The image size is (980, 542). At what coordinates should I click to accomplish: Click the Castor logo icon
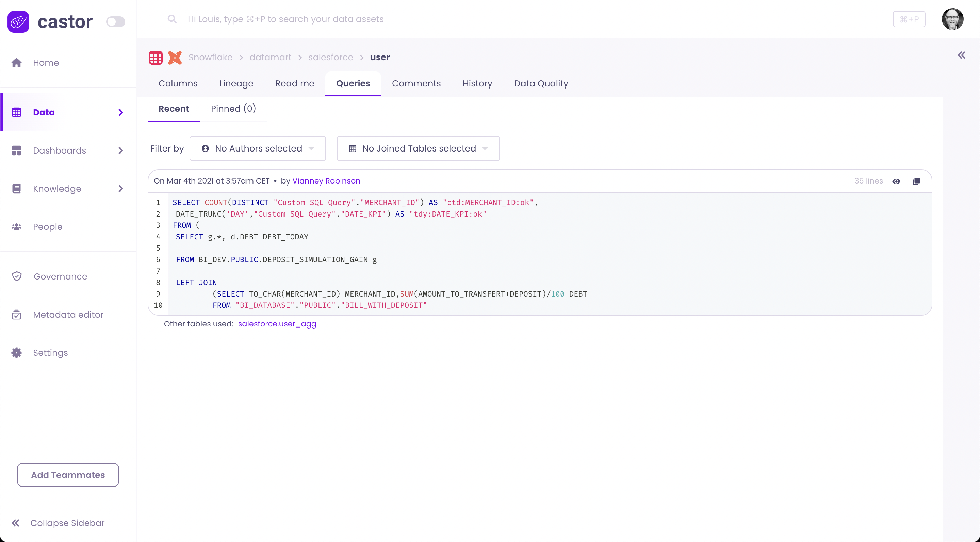coord(18,22)
